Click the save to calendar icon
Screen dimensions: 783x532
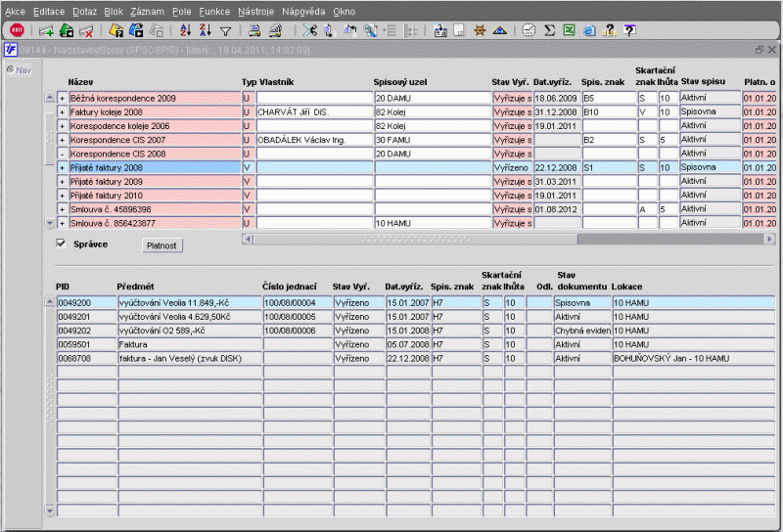coord(439,31)
